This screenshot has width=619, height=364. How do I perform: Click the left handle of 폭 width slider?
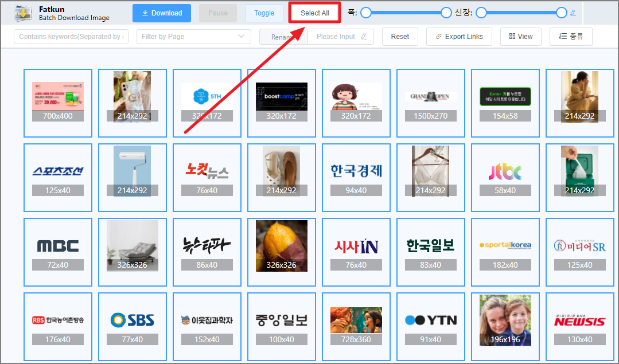coord(366,13)
